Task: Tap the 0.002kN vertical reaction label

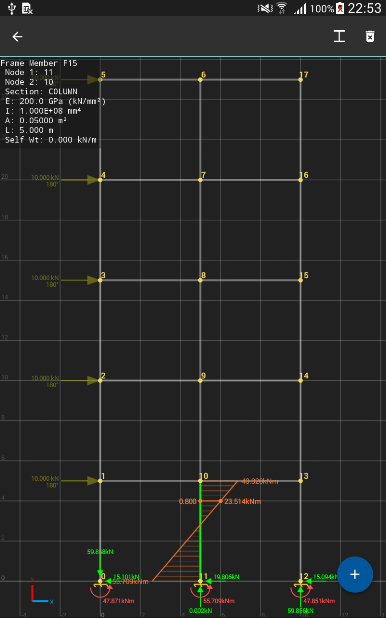Action: pos(200,611)
